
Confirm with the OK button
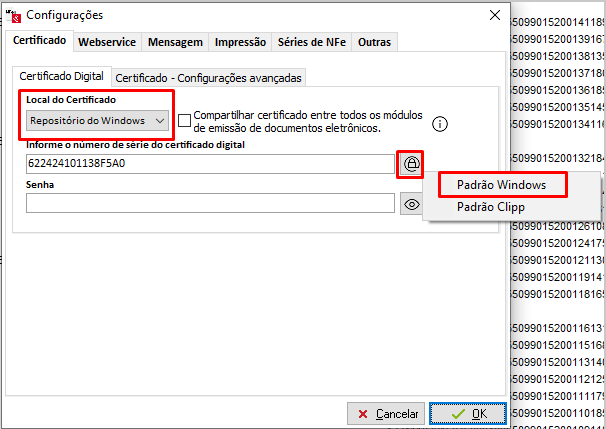point(467,413)
